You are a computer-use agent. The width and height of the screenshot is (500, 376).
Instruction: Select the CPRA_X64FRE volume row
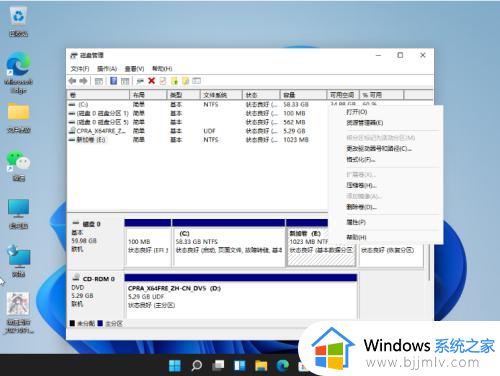197,131
